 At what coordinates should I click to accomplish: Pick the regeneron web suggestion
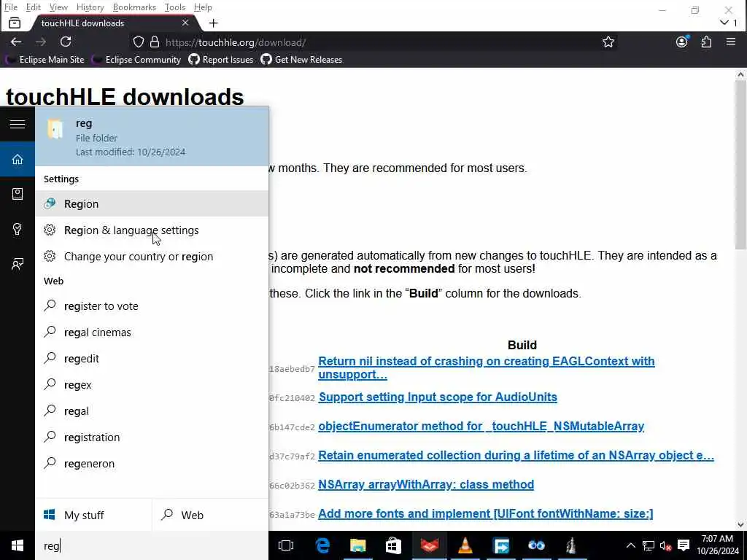pos(152,463)
